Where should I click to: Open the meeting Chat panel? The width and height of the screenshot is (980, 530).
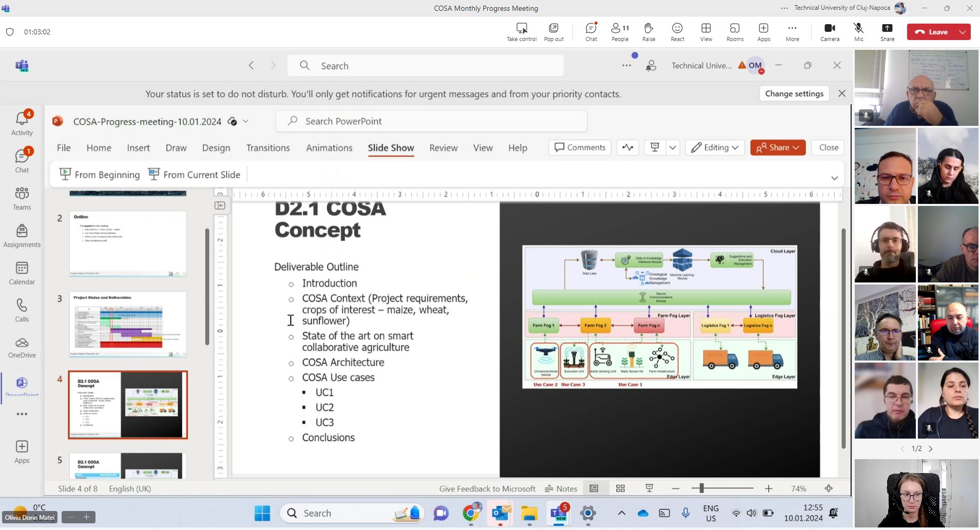tap(591, 31)
